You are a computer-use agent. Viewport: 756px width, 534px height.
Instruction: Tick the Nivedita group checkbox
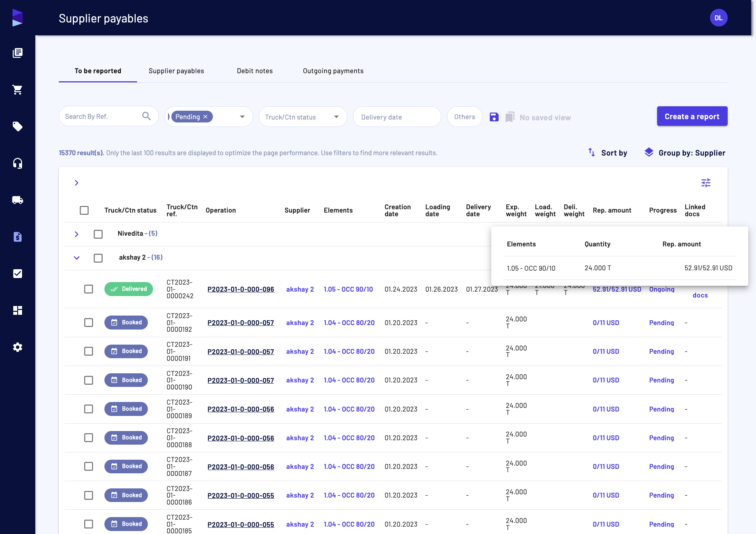98,234
